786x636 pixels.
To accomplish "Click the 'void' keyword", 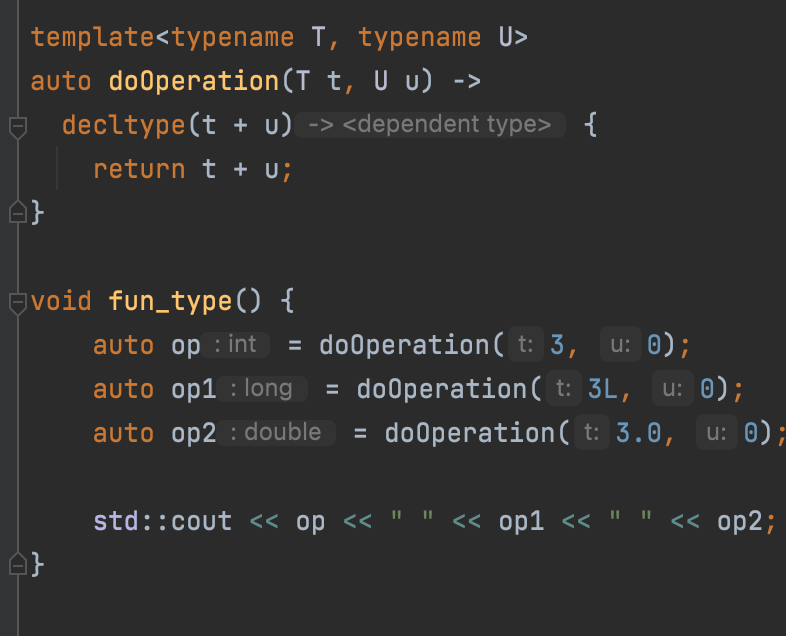I will pyautogui.click(x=61, y=301).
